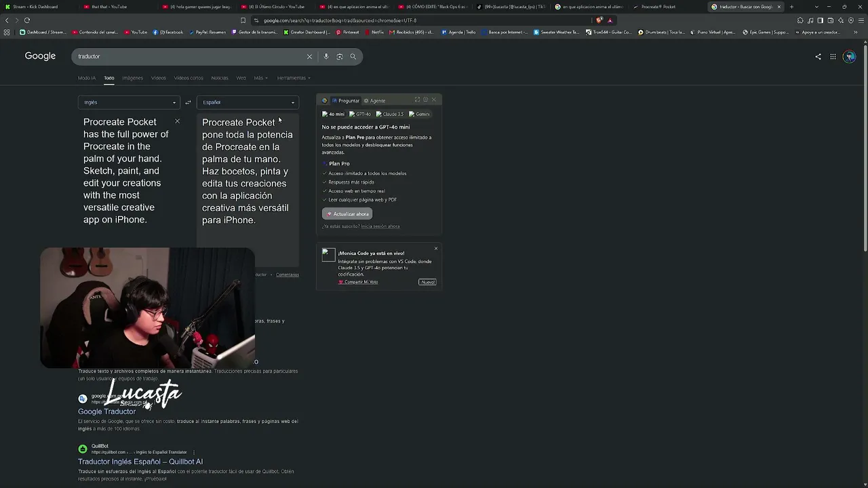868x488 pixels.
Task: Clear the English source text
Action: coord(177,121)
